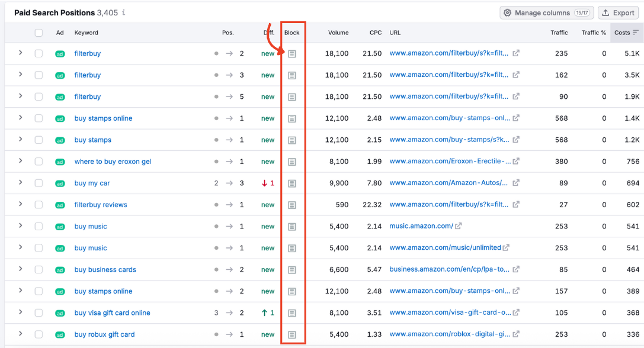View the Block snapshot for buy stamps online
This screenshot has height=348, width=644.
[292, 118]
